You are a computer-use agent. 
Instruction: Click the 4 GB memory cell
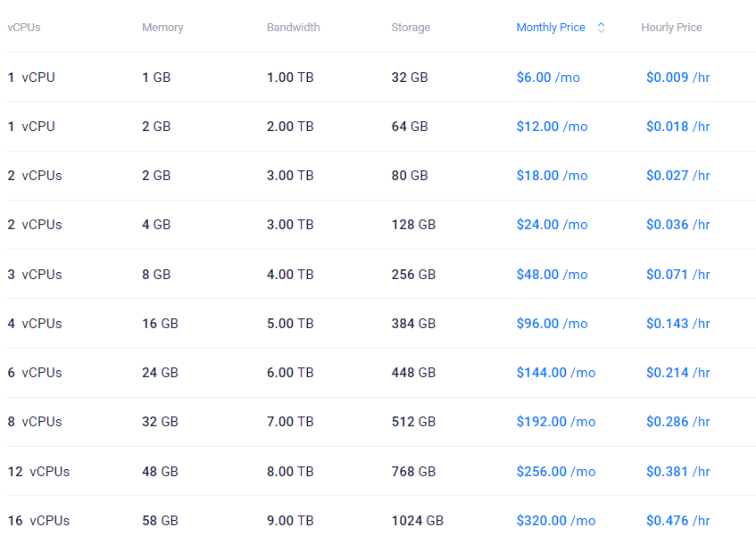(x=156, y=225)
